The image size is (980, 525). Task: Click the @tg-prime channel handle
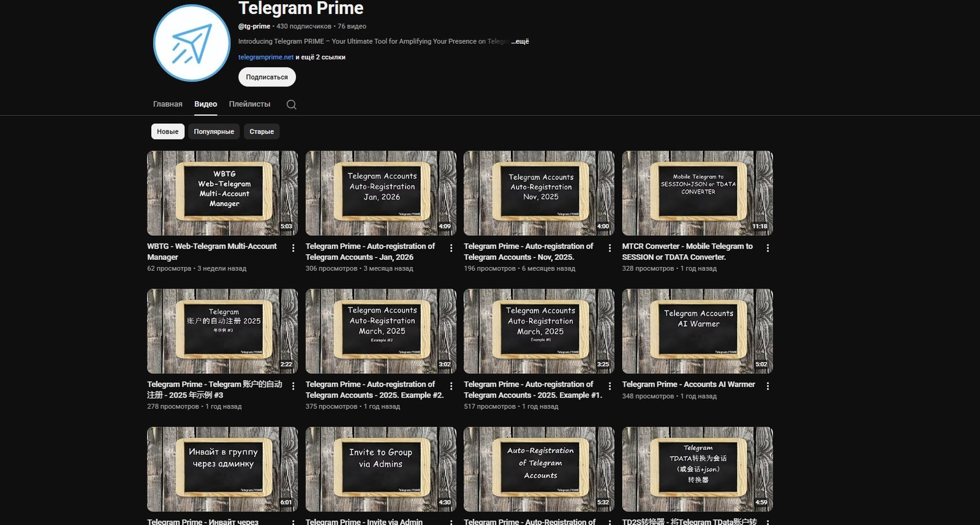pyautogui.click(x=254, y=26)
